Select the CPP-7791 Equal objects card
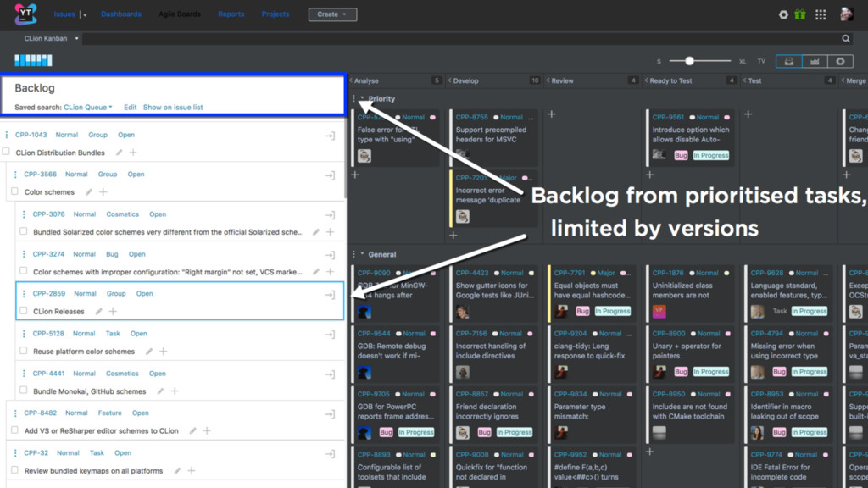This screenshot has width=868, height=488. click(591, 294)
